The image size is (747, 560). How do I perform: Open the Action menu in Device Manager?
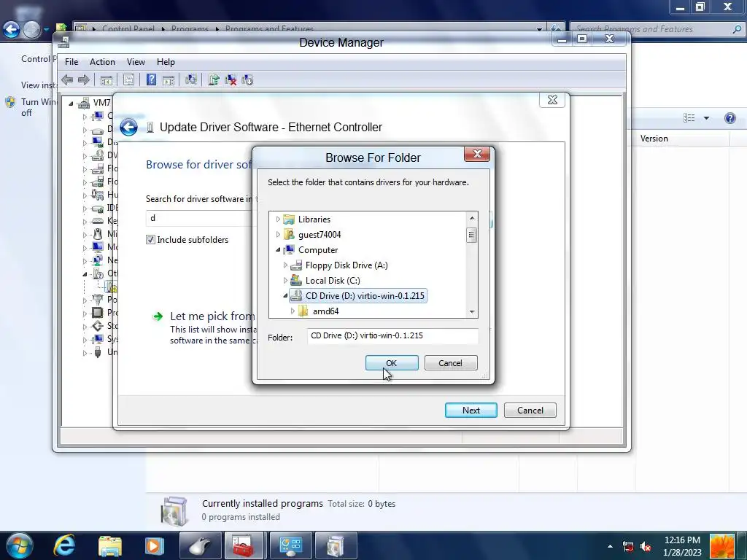(x=102, y=62)
